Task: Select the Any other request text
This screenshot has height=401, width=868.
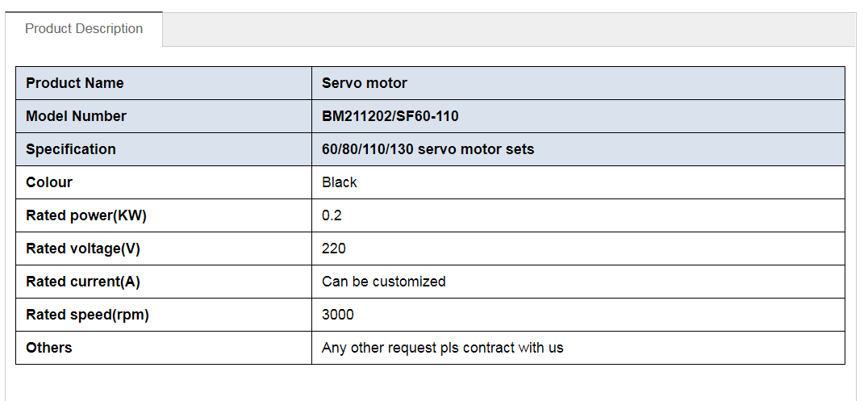Action: (x=443, y=348)
